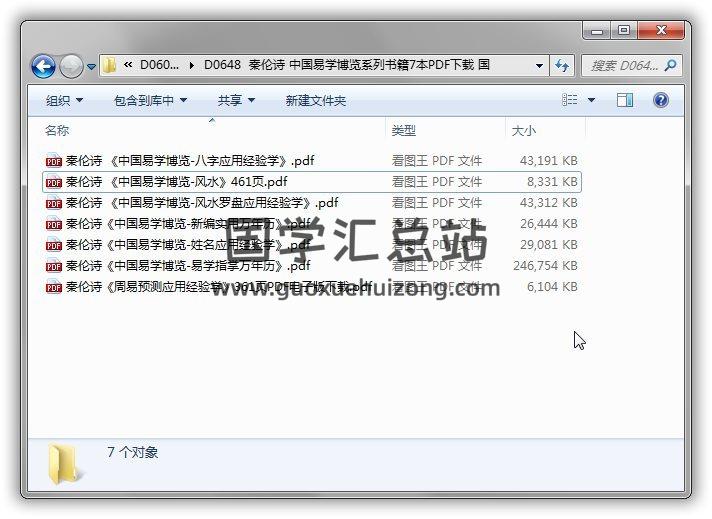The image size is (712, 519).
Task: Select the D0648 秦伦诗 breadcrumb segment
Action: 346,65
